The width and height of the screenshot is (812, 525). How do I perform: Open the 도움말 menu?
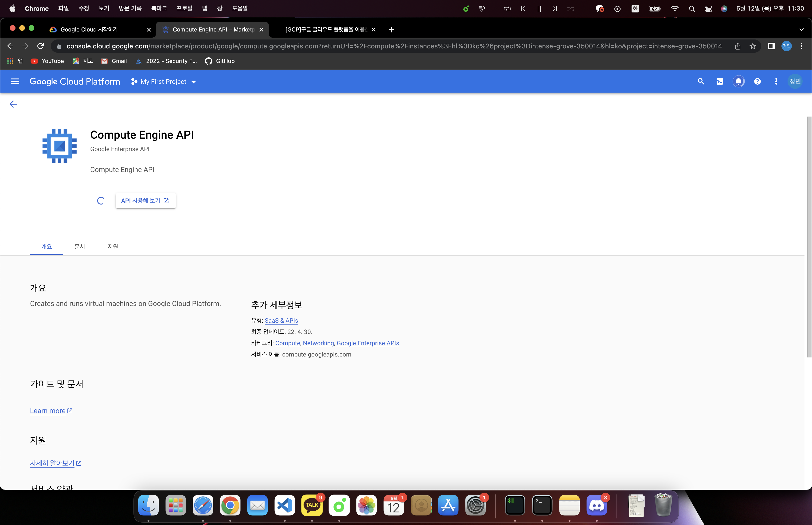coord(240,8)
